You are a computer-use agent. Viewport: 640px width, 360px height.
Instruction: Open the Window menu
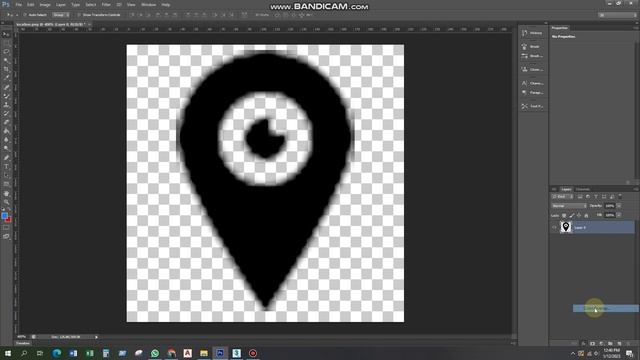coord(149,4)
